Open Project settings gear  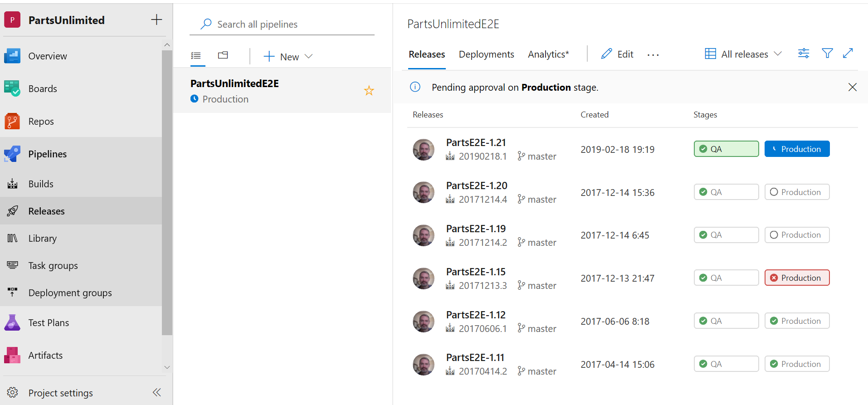(x=13, y=393)
